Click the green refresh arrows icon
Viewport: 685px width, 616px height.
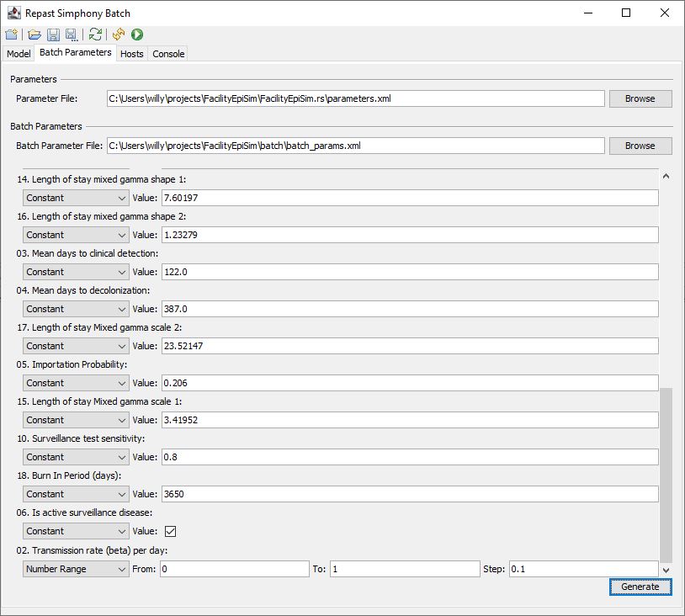tap(95, 35)
